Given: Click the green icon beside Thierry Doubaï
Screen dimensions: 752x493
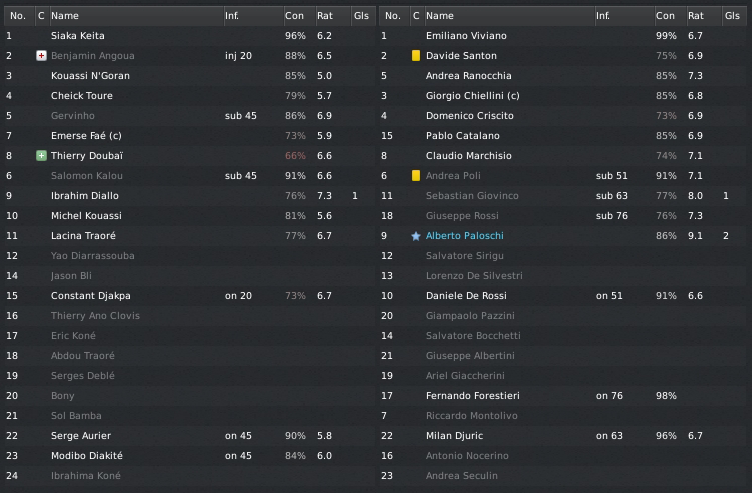Looking at the screenshot, I should click(x=41, y=156).
